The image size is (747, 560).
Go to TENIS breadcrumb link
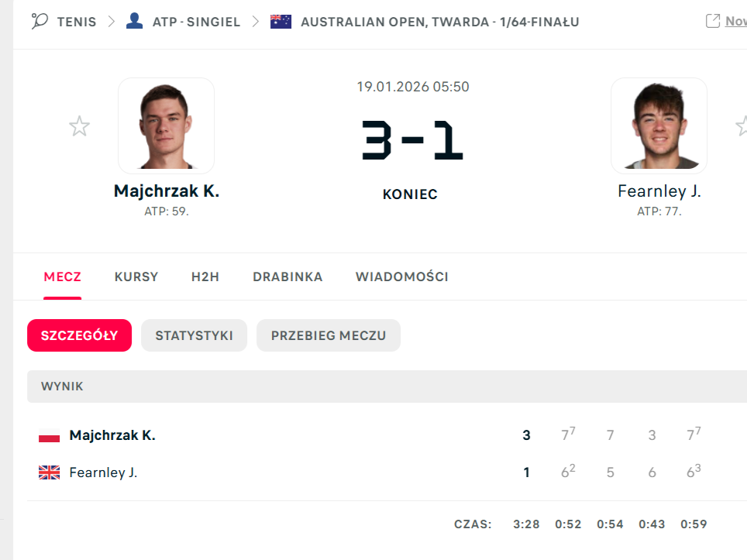(77, 22)
